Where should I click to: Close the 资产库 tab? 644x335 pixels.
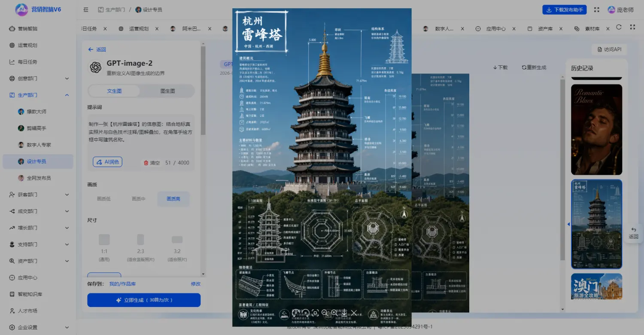[x=561, y=29]
